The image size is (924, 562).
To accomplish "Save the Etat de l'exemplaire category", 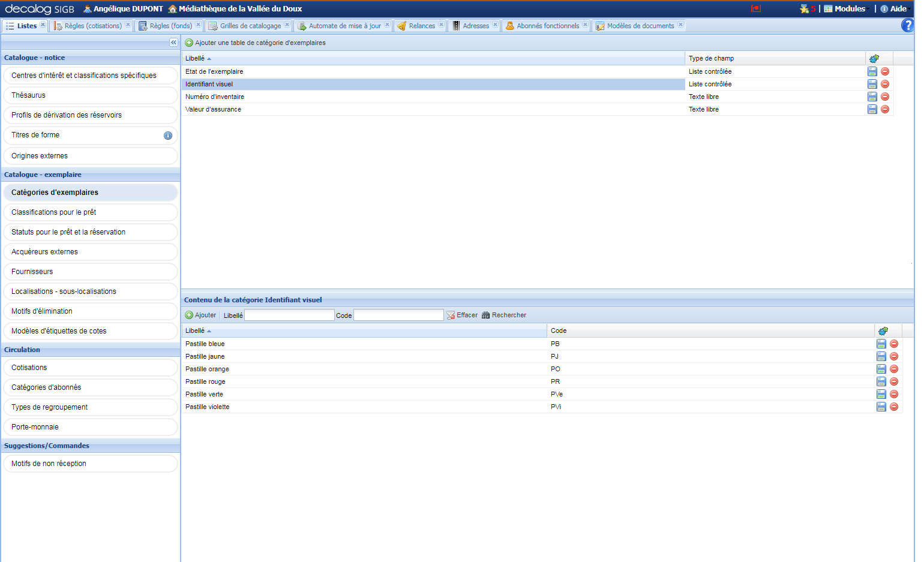I will [x=872, y=71].
